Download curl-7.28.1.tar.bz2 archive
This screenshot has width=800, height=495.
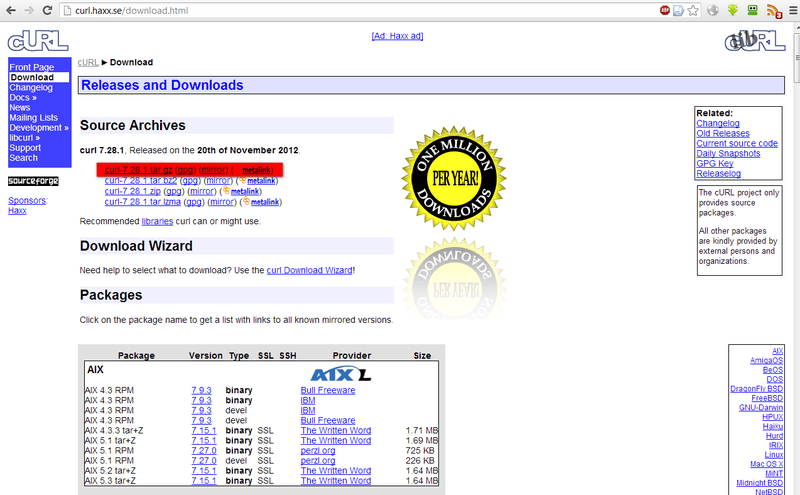(141, 181)
